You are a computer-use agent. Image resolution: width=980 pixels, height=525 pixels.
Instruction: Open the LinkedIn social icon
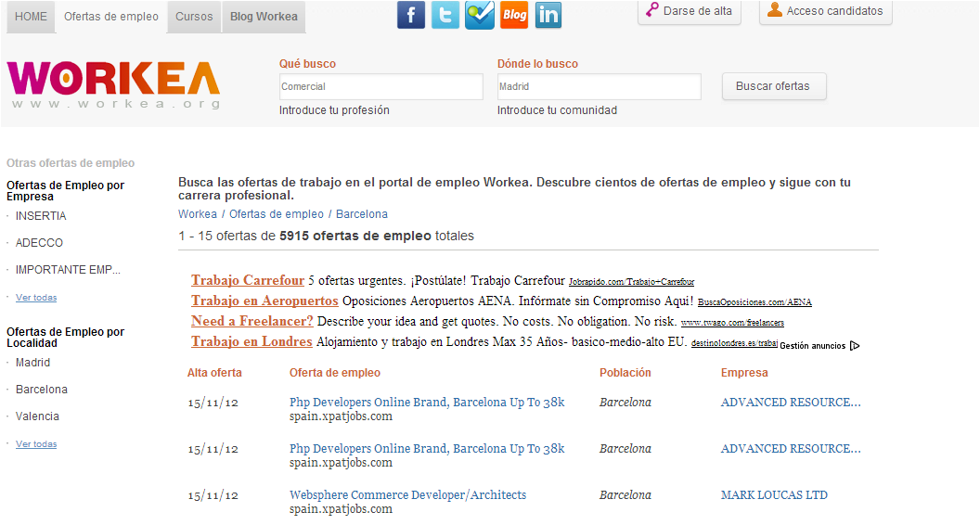click(x=548, y=15)
